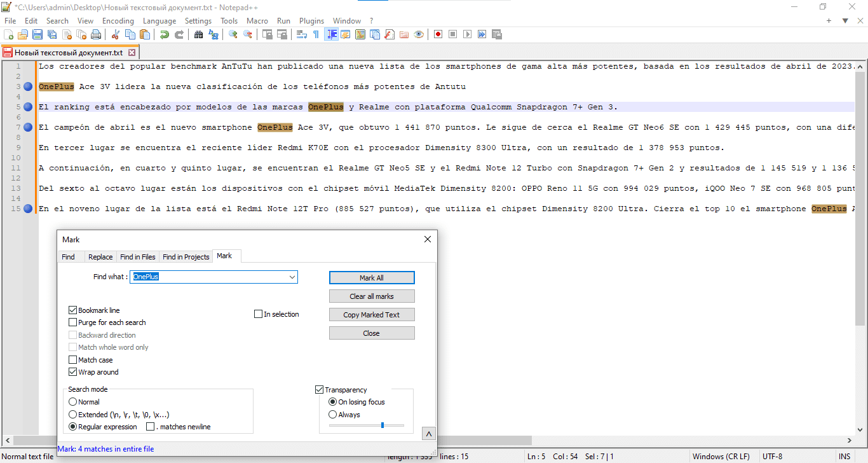Start macro recording with the red dot icon
Screen dimensions: 868x463
pos(438,34)
